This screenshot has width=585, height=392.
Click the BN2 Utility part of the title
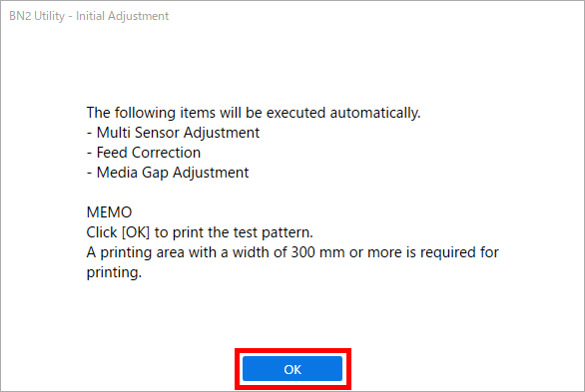pos(37,16)
